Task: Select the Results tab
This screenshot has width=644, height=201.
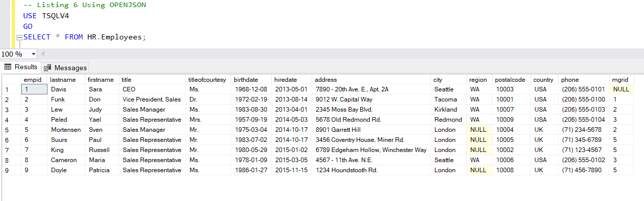Action: tap(21, 67)
